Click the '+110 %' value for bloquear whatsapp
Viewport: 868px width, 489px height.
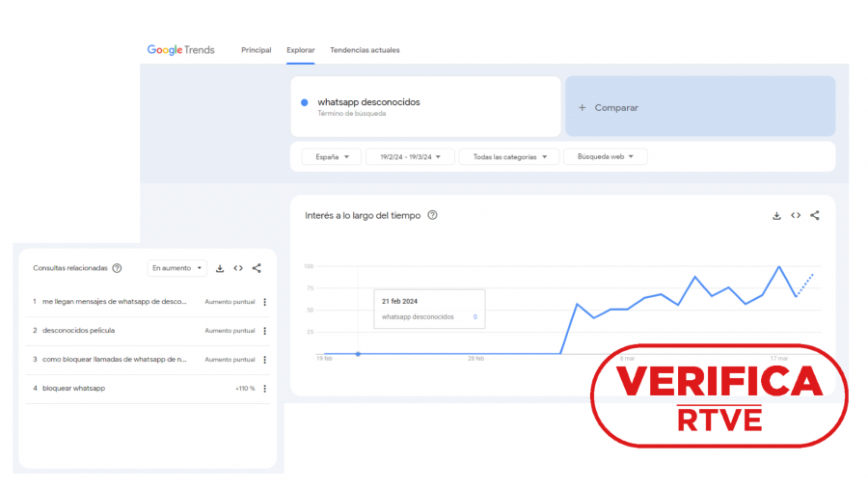pos(245,388)
